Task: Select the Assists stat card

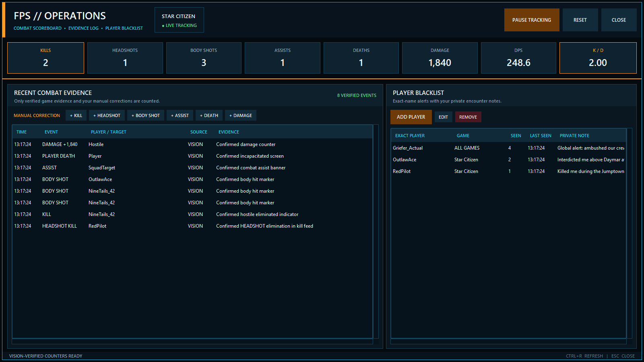Action: (x=283, y=58)
